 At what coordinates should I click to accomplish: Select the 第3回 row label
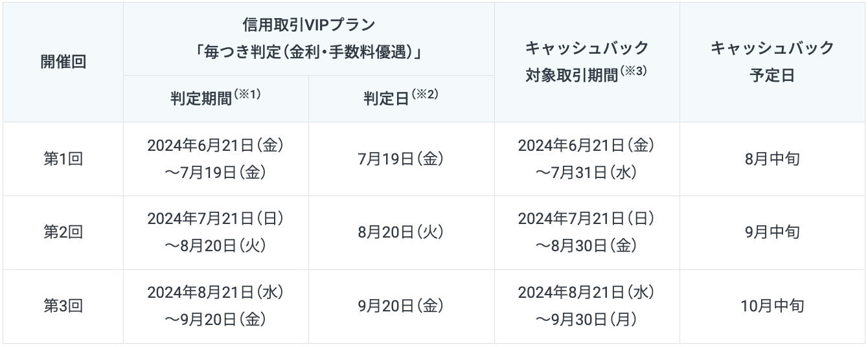pyautogui.click(x=63, y=306)
